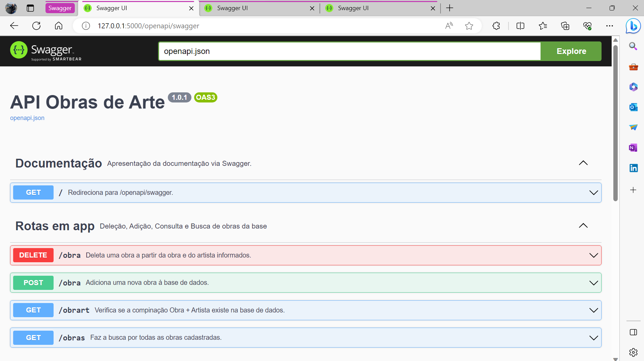Click the scrollbar up arrow
644x361 pixels.
[615, 40]
